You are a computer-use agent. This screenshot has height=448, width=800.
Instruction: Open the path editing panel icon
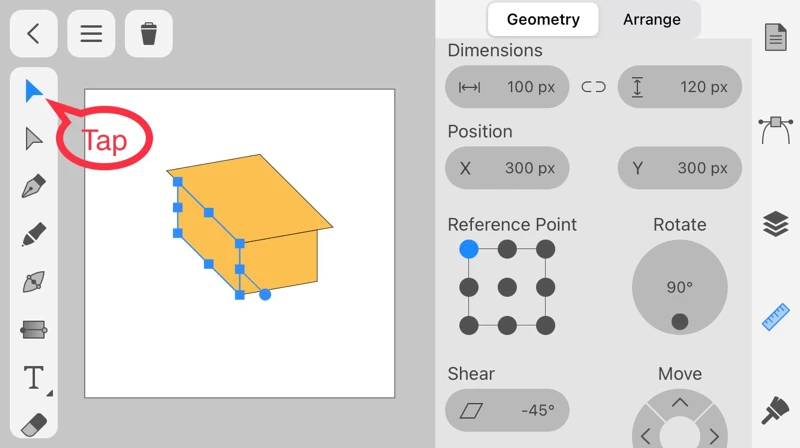coord(776,130)
